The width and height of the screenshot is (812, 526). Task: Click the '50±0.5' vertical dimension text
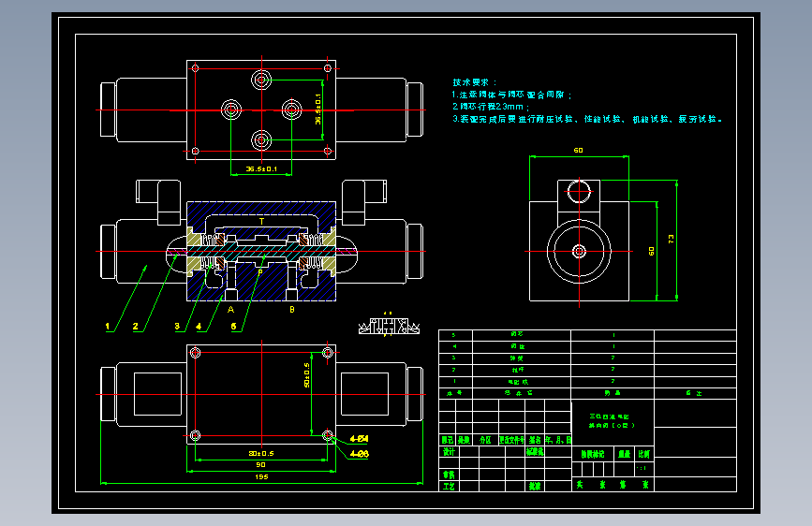click(x=306, y=374)
